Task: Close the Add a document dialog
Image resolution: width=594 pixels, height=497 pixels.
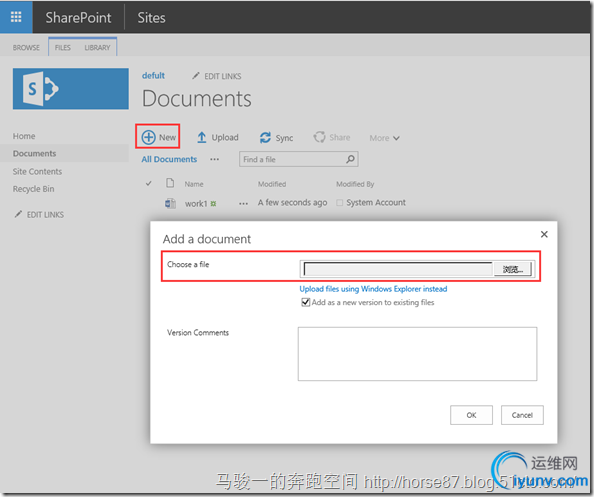Action: pos(544,234)
